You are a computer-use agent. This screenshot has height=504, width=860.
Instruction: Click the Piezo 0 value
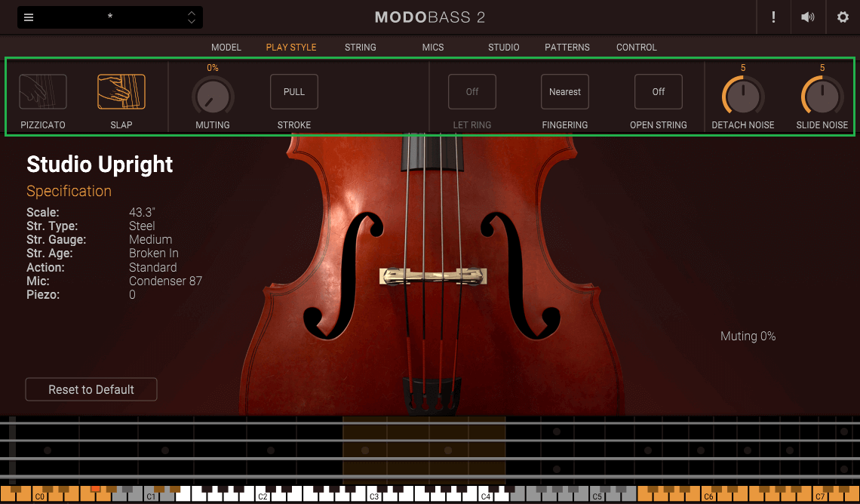[132, 295]
